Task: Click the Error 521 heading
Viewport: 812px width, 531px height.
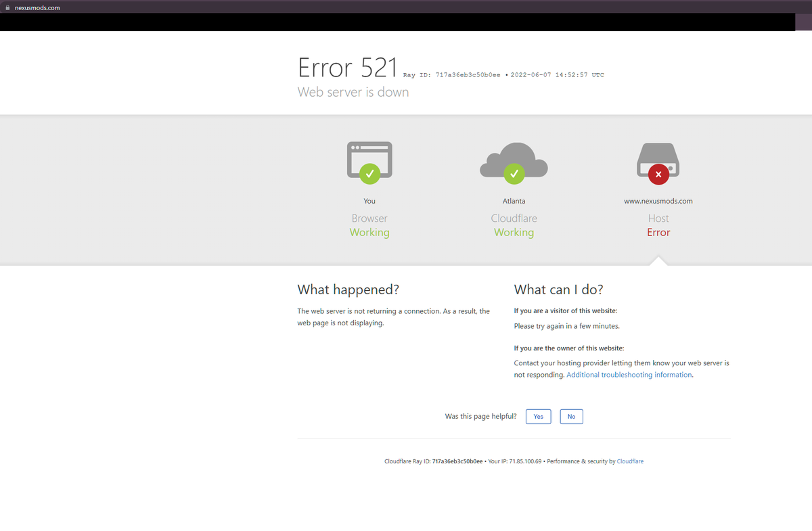Action: coord(348,68)
